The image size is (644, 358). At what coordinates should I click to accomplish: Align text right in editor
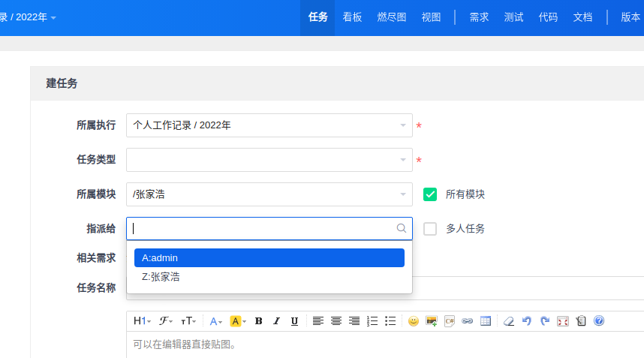pos(354,321)
